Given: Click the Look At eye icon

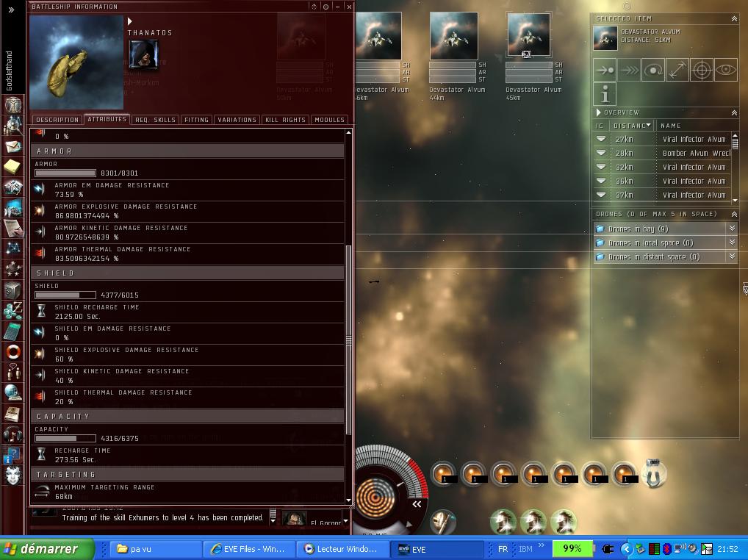Looking at the screenshot, I should 725,70.
